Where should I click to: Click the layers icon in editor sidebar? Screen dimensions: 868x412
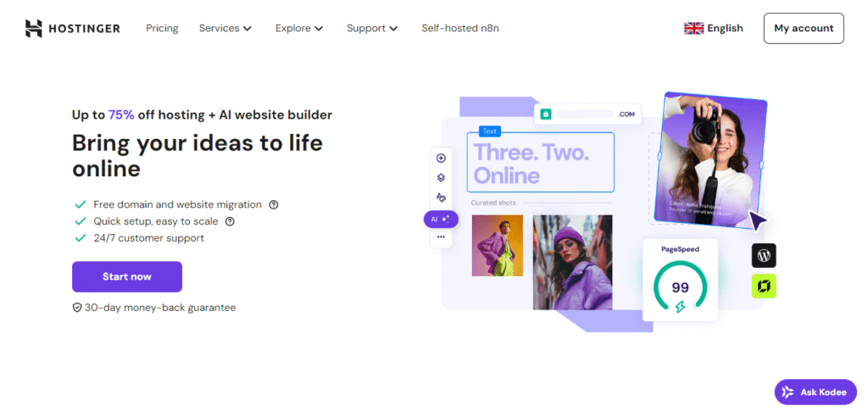(441, 178)
